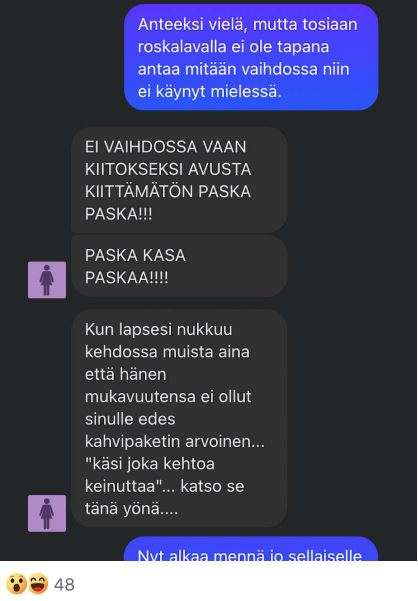Click the "mukavuutensa ei ollut" line in the gray bubble
The height and width of the screenshot is (601, 418).
168,396
